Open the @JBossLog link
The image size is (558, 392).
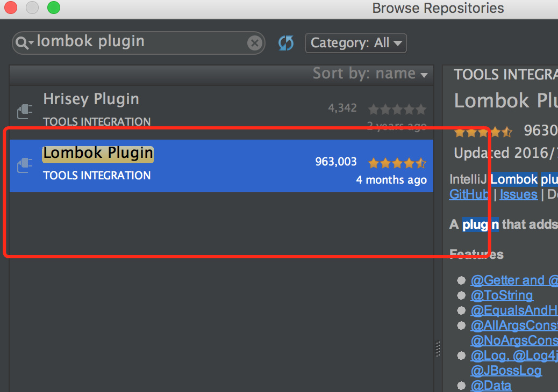(506, 371)
